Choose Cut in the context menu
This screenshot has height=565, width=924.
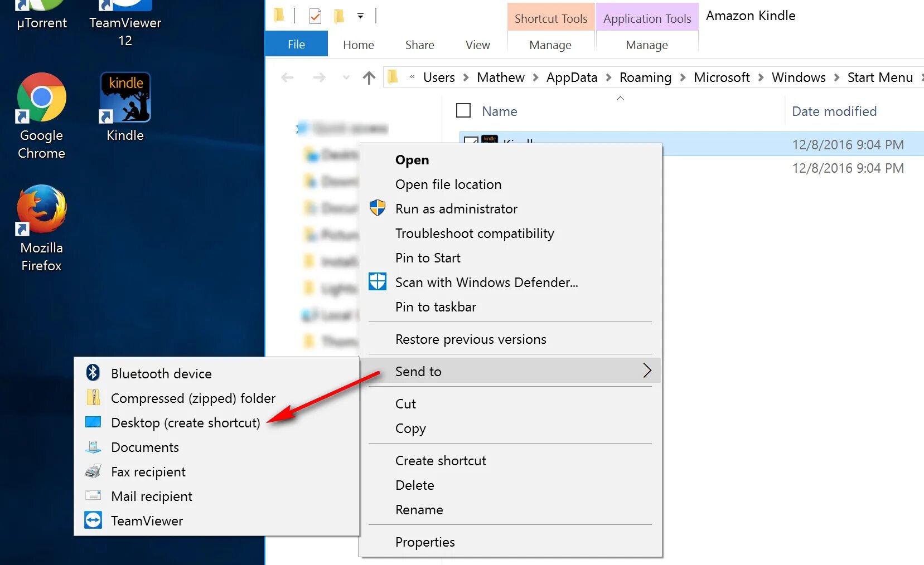510,404
